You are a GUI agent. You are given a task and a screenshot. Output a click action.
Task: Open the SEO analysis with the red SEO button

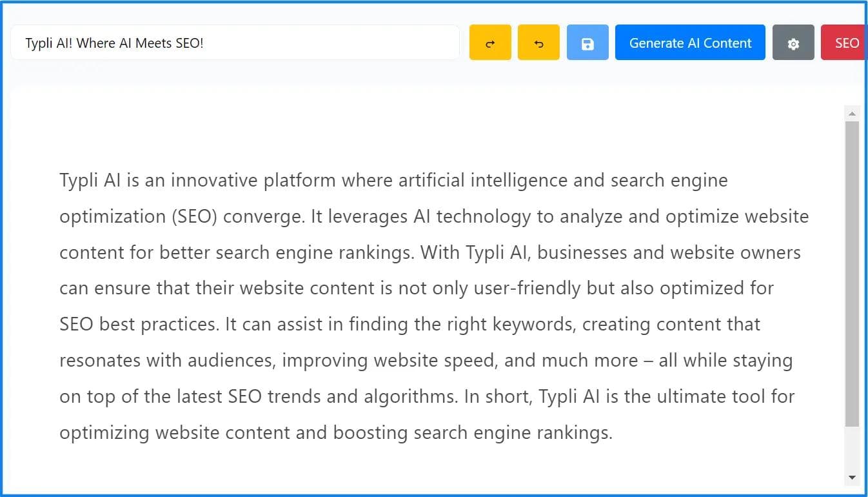[848, 42]
